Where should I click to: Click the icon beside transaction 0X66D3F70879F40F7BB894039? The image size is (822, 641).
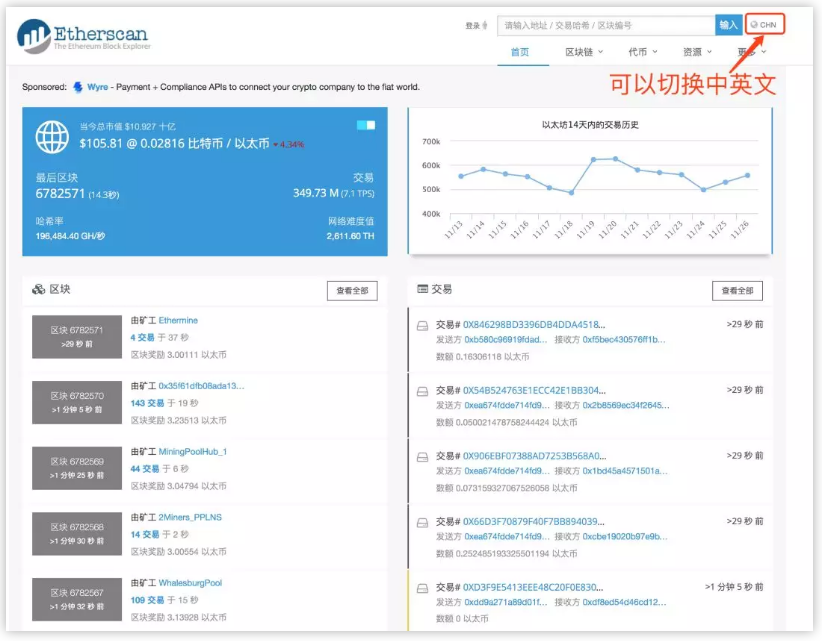pos(423,523)
